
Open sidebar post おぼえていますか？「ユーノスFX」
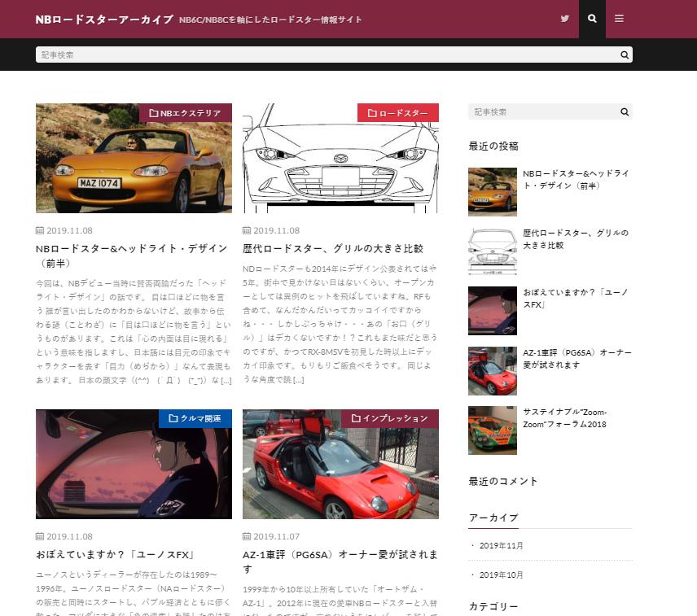pyautogui.click(x=575, y=299)
